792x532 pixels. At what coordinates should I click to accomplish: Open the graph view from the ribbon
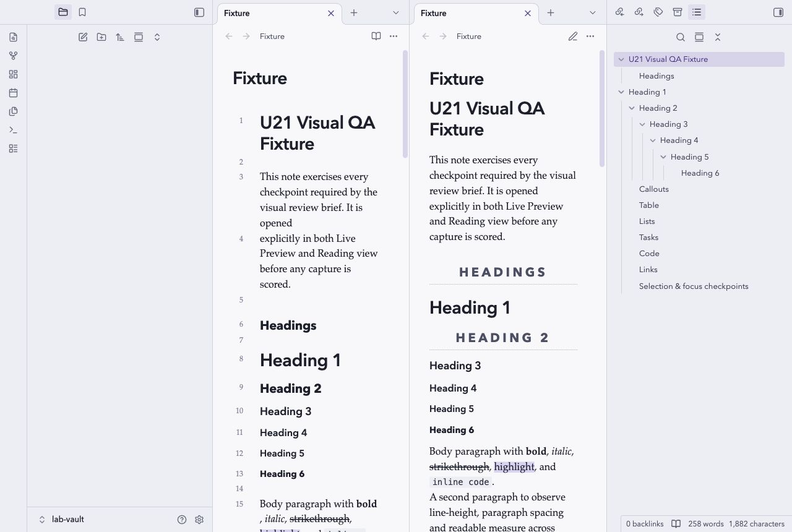14,56
